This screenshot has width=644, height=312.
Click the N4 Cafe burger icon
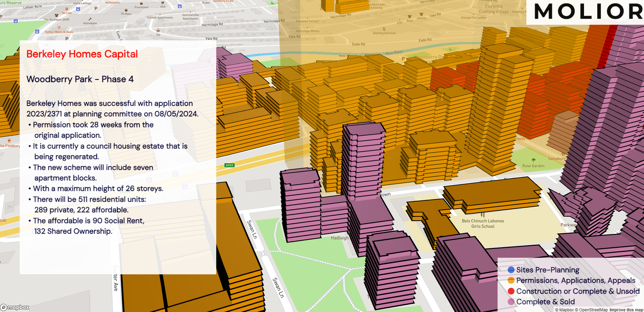click(67, 9)
